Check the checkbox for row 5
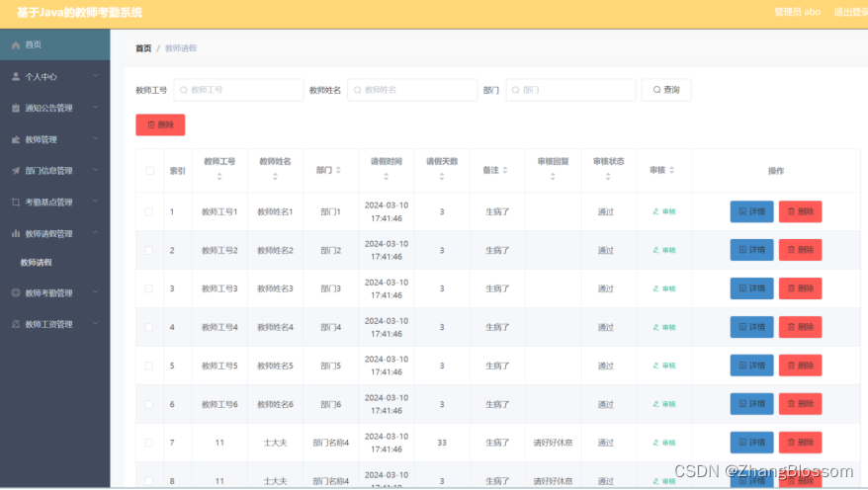 149,366
